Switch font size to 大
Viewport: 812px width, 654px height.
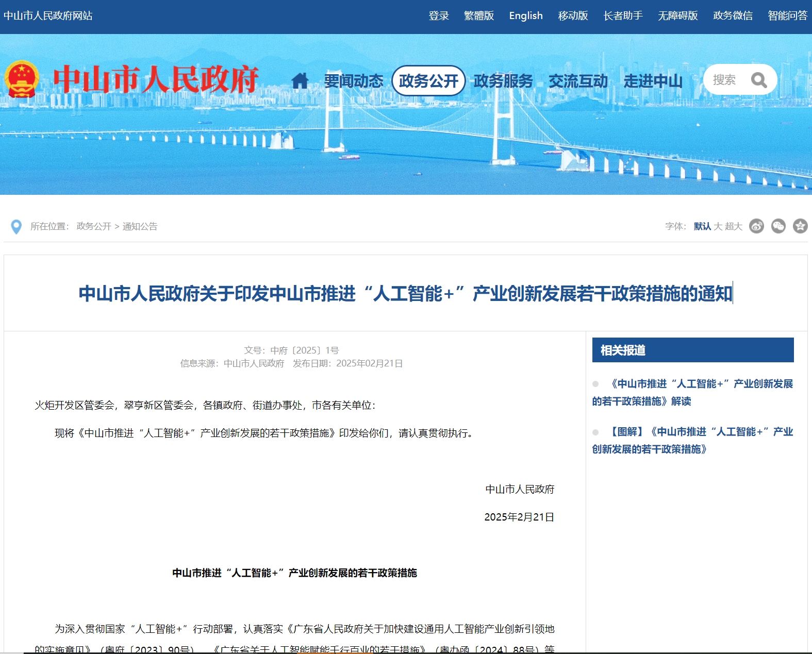pyautogui.click(x=718, y=226)
